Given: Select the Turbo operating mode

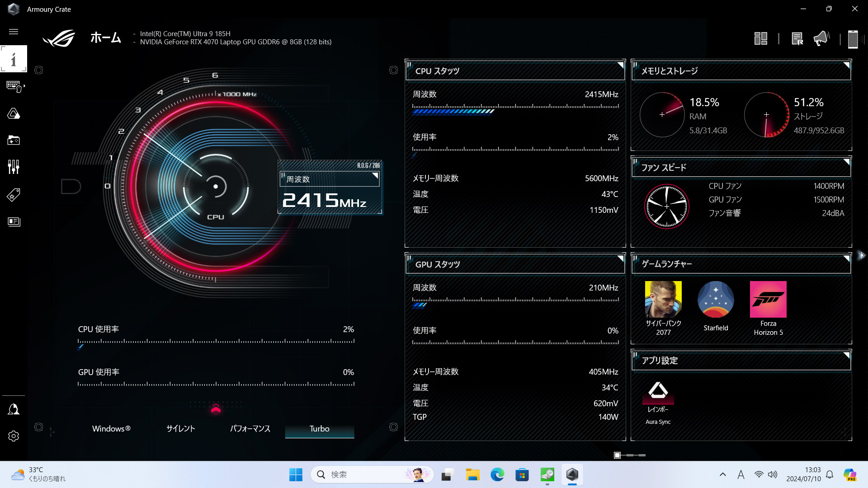Looking at the screenshot, I should click(319, 429).
